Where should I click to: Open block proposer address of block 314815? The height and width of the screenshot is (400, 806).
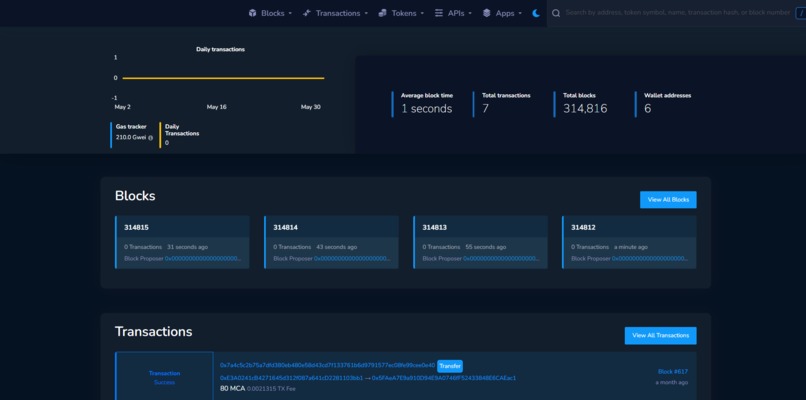coord(203,259)
